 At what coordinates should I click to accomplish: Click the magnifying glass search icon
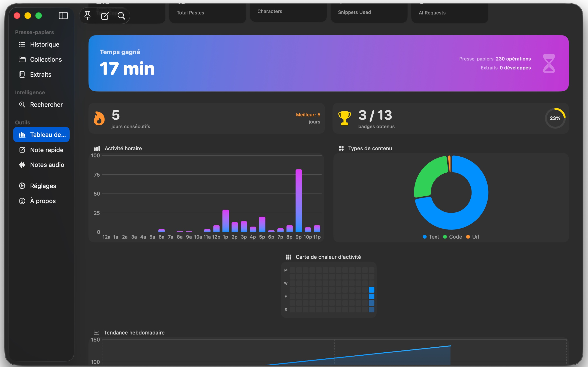click(x=121, y=16)
